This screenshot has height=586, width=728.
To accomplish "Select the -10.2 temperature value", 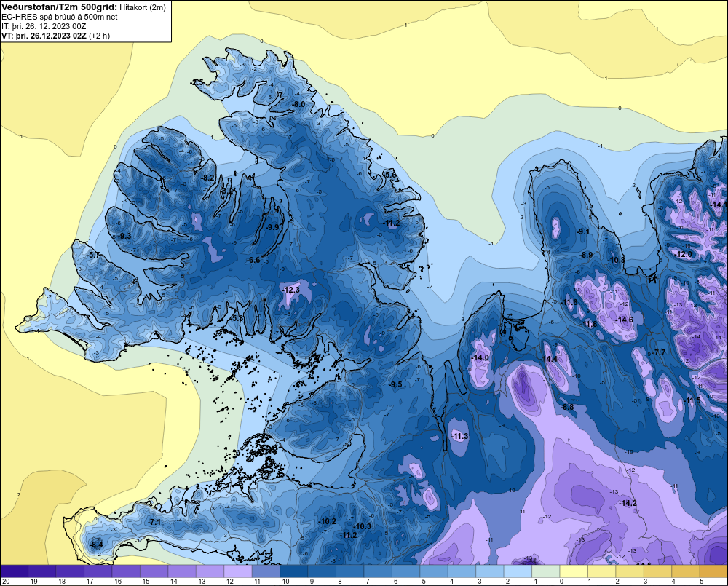I will click(328, 521).
